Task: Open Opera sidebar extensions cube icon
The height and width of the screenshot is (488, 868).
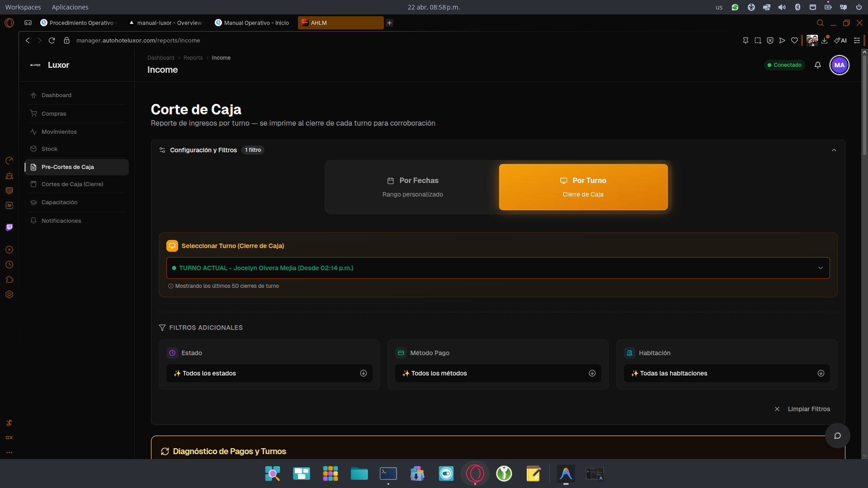Action: click(9, 280)
